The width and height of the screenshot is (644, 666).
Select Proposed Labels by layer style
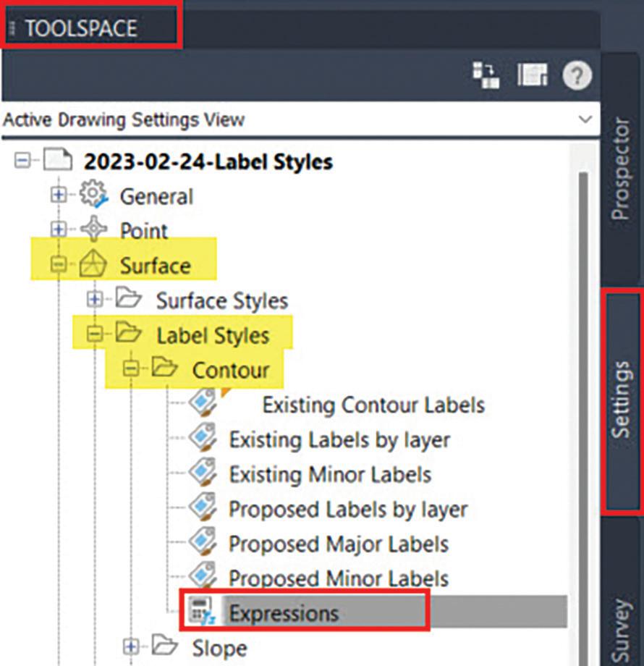348,509
